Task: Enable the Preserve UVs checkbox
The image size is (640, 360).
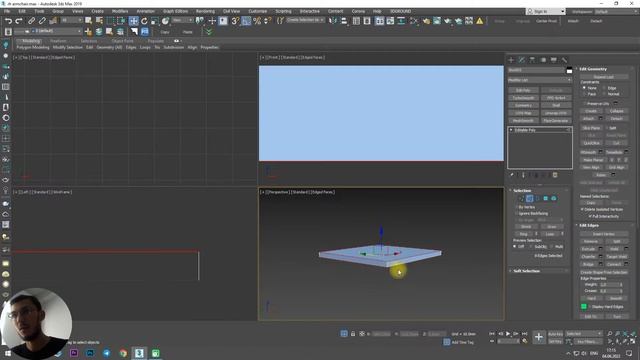Action: 584,103
